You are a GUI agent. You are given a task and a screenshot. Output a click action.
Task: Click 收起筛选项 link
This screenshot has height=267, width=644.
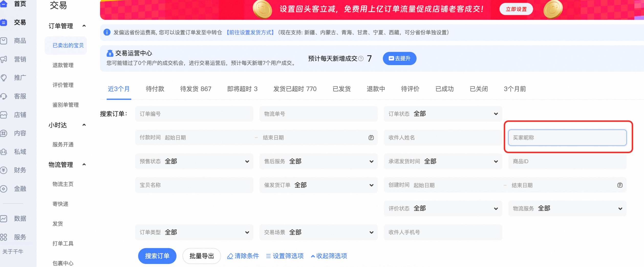point(329,256)
